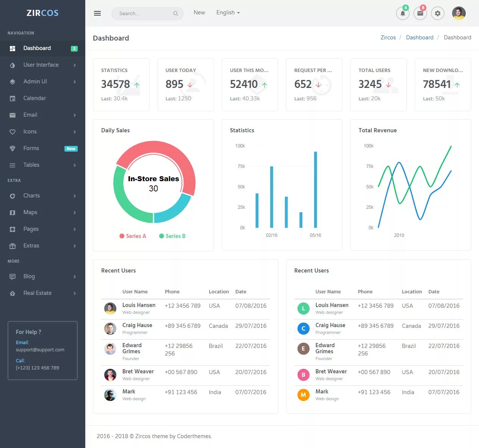Click the Dashboard grid icon in sidebar

coord(13,49)
